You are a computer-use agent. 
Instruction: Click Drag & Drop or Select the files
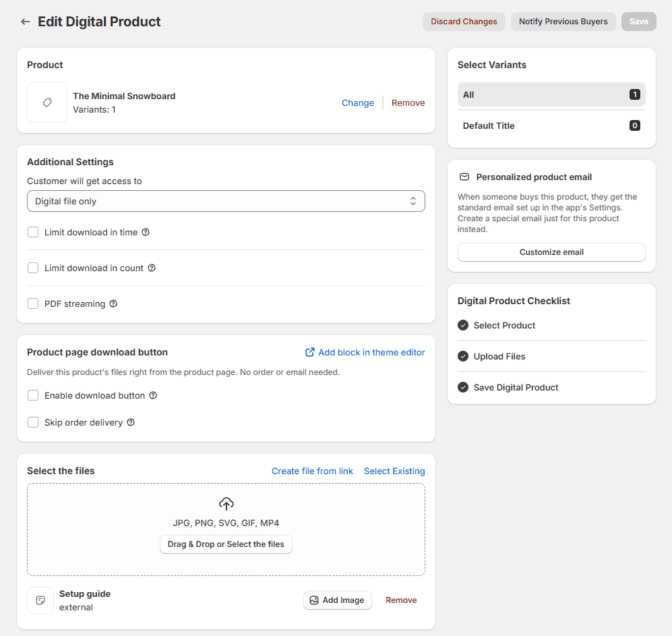226,544
